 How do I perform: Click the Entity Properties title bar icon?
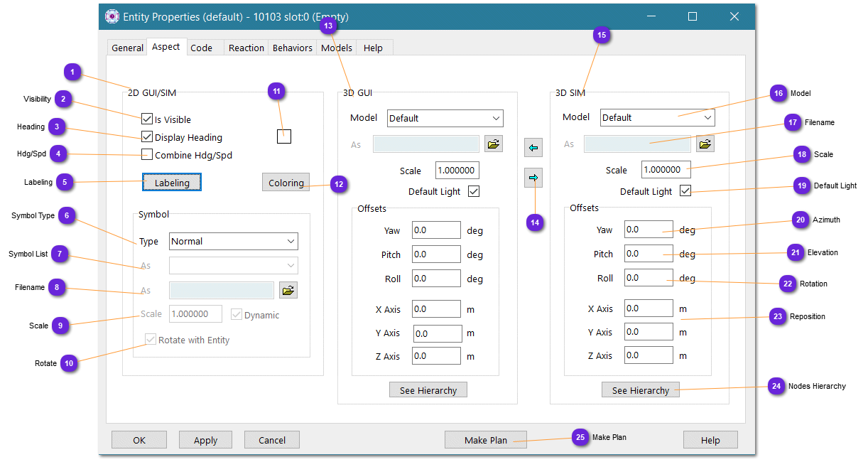tap(112, 16)
